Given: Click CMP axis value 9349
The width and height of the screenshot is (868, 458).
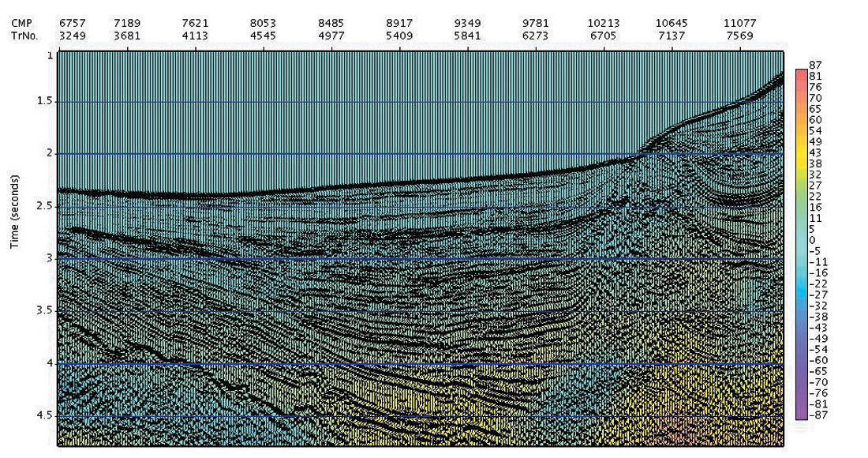Looking at the screenshot, I should (468, 23).
